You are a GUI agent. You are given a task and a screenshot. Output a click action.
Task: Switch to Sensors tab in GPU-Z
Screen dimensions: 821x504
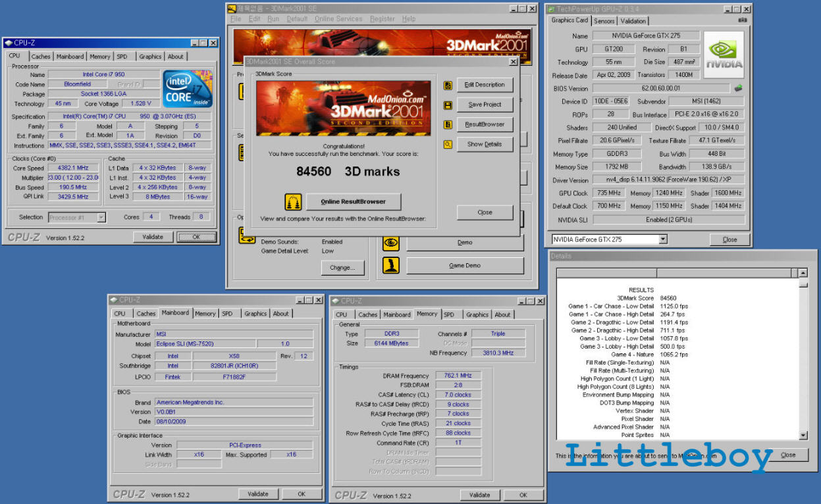[x=604, y=21]
